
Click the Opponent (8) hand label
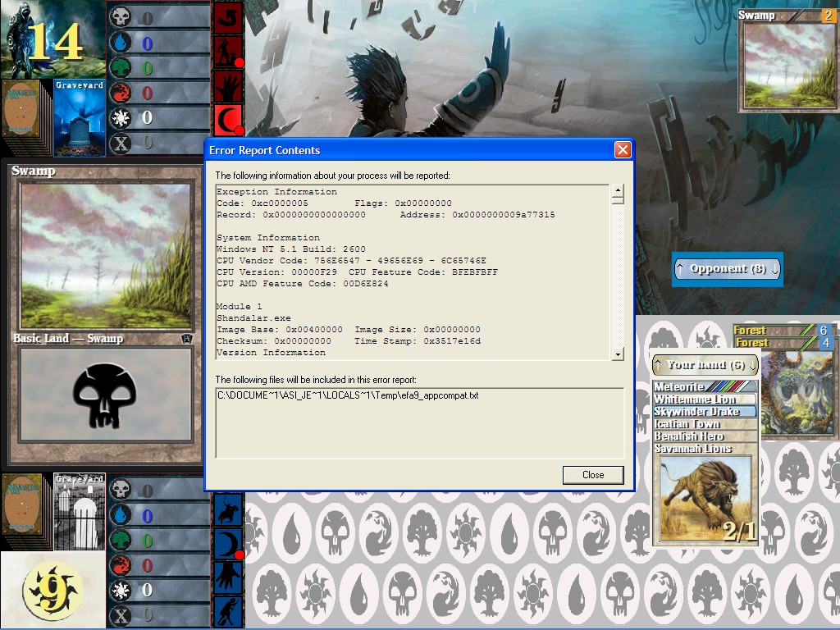coord(728,269)
